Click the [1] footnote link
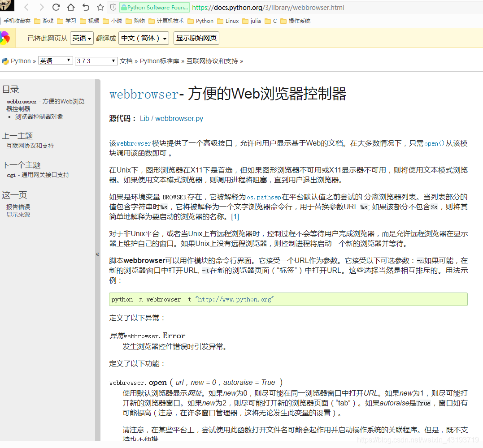This screenshot has width=483, height=448. (235, 217)
